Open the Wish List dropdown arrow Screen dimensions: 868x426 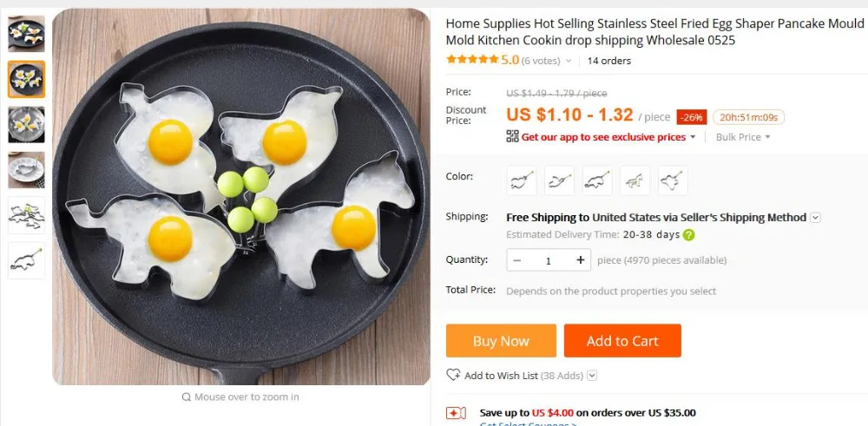[x=592, y=376]
